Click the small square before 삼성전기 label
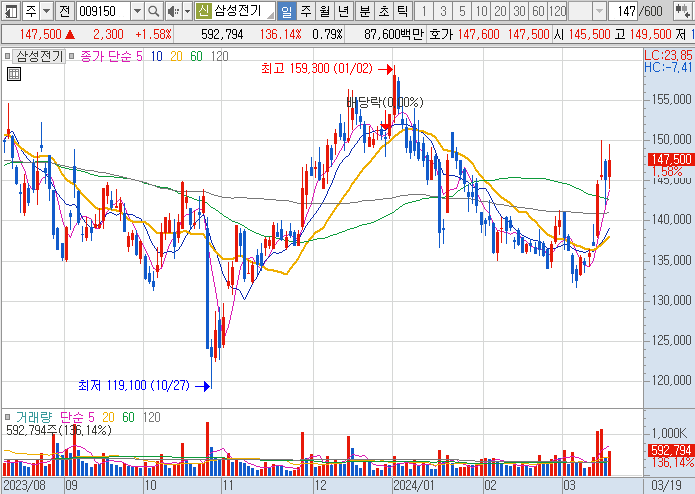 [7, 56]
